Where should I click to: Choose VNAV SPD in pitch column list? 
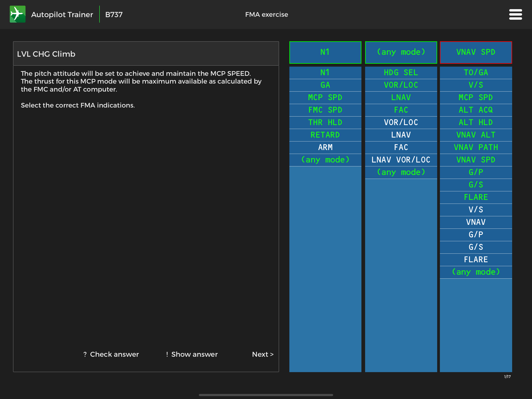476,160
